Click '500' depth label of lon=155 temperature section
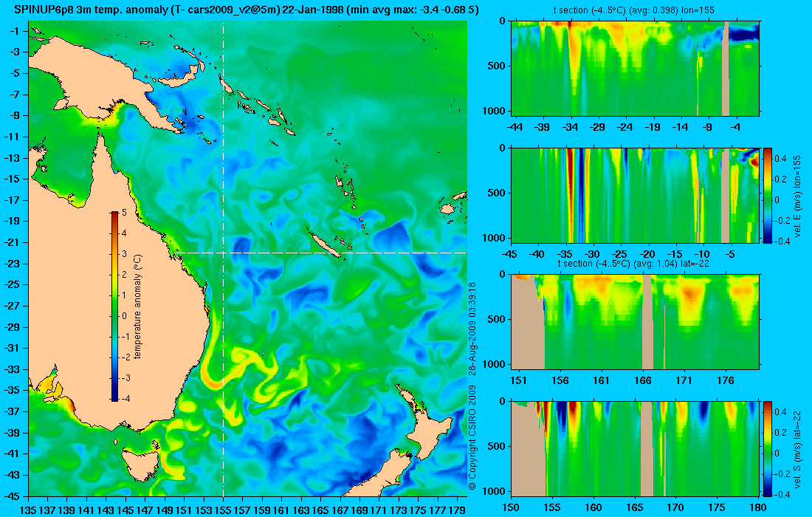This screenshot has width=812, height=517. coord(498,66)
